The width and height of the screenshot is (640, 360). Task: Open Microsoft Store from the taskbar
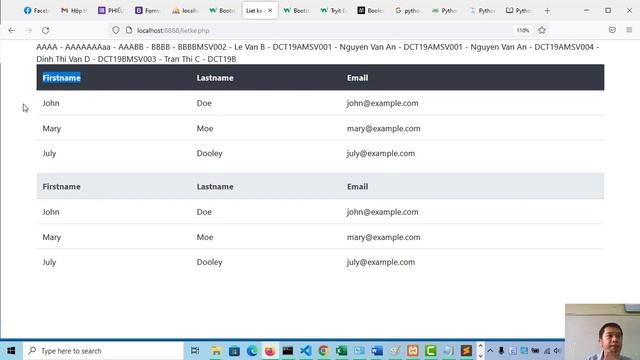pos(234,351)
